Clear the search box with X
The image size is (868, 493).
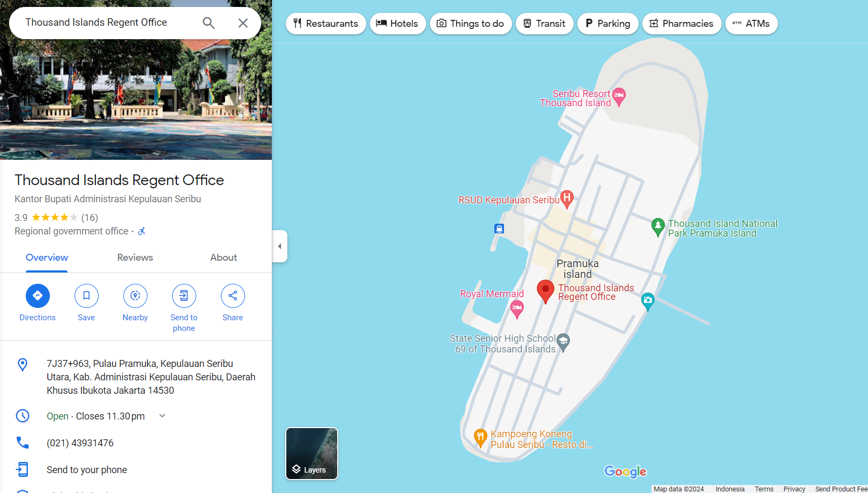243,23
